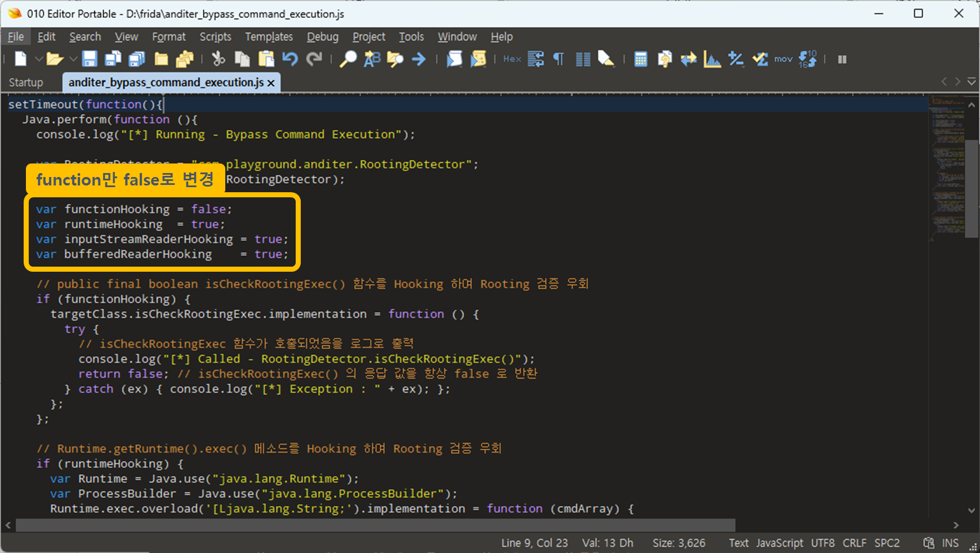Cut selection with the scissors icon
The image size is (980, 553).
(x=219, y=59)
